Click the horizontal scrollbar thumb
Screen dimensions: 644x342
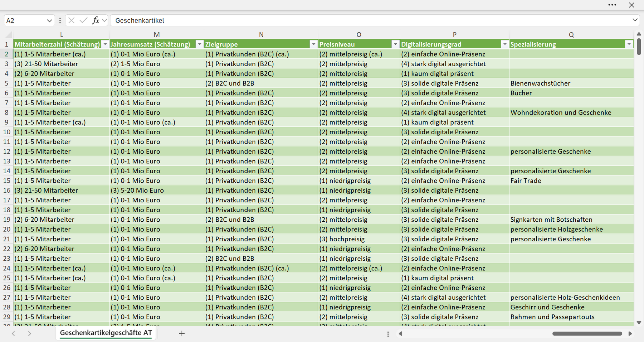click(x=587, y=334)
